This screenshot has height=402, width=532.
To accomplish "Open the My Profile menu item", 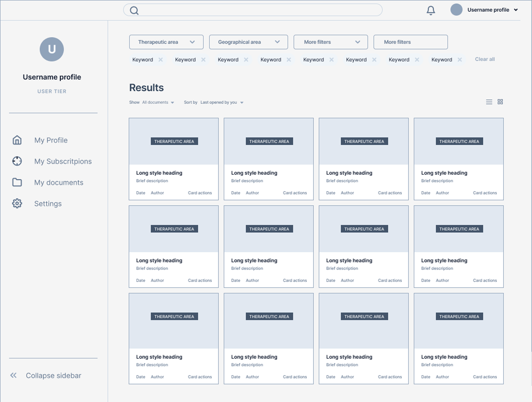I will tap(51, 140).
